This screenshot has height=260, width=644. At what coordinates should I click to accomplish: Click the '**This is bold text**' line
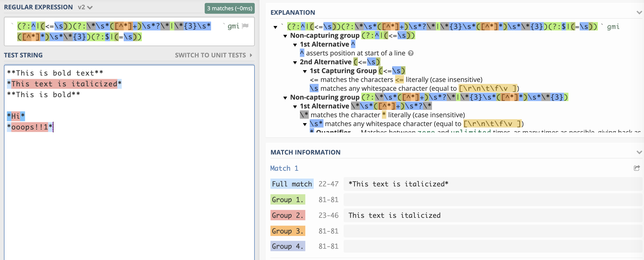(55, 73)
